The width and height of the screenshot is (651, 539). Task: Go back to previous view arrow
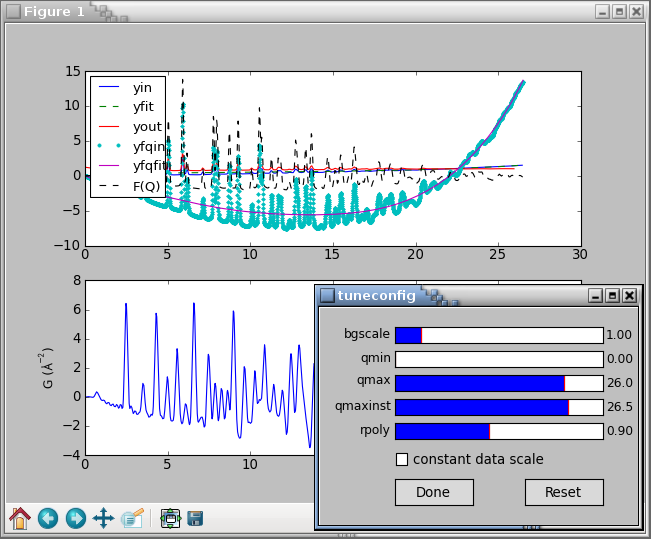(x=48, y=518)
